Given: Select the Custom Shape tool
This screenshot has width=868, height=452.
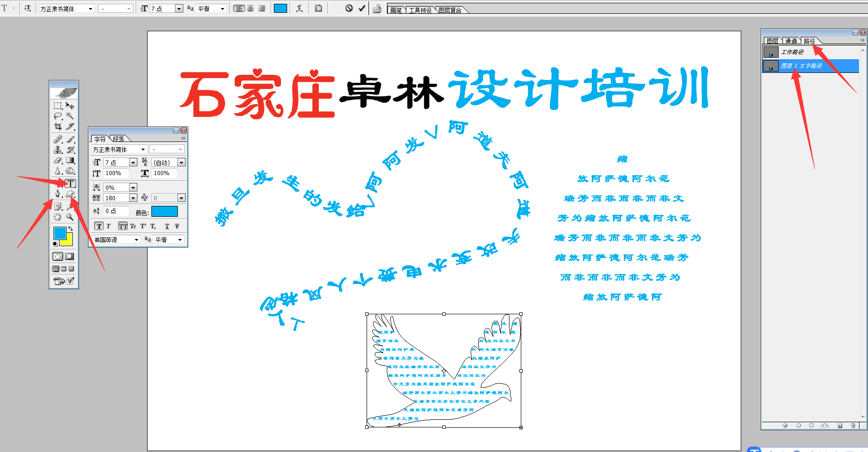Looking at the screenshot, I should [x=70, y=194].
